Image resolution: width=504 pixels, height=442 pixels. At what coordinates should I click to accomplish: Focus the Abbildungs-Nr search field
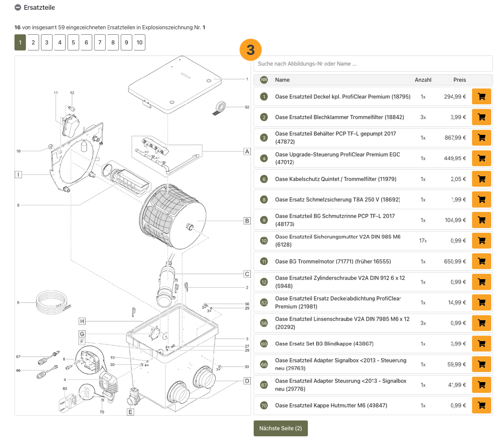pos(373,64)
